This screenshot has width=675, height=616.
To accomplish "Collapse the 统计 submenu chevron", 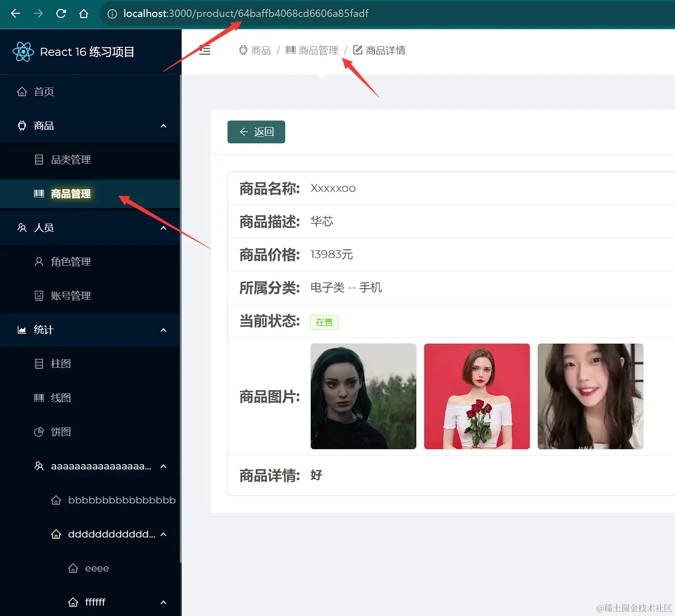I will [164, 330].
